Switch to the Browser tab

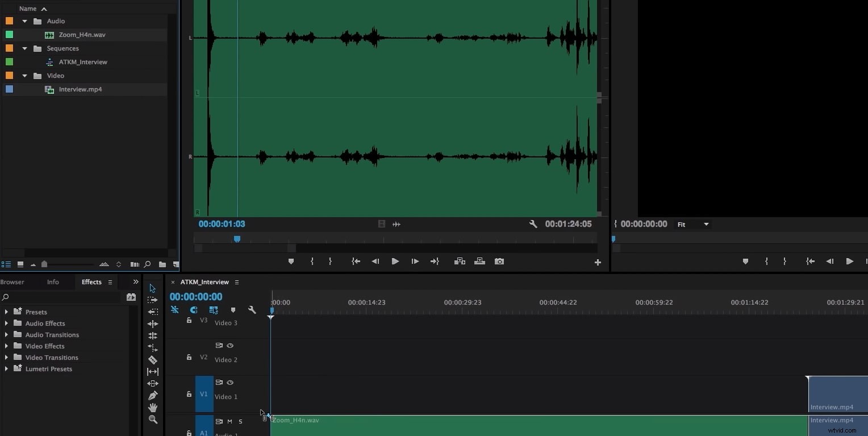12,281
